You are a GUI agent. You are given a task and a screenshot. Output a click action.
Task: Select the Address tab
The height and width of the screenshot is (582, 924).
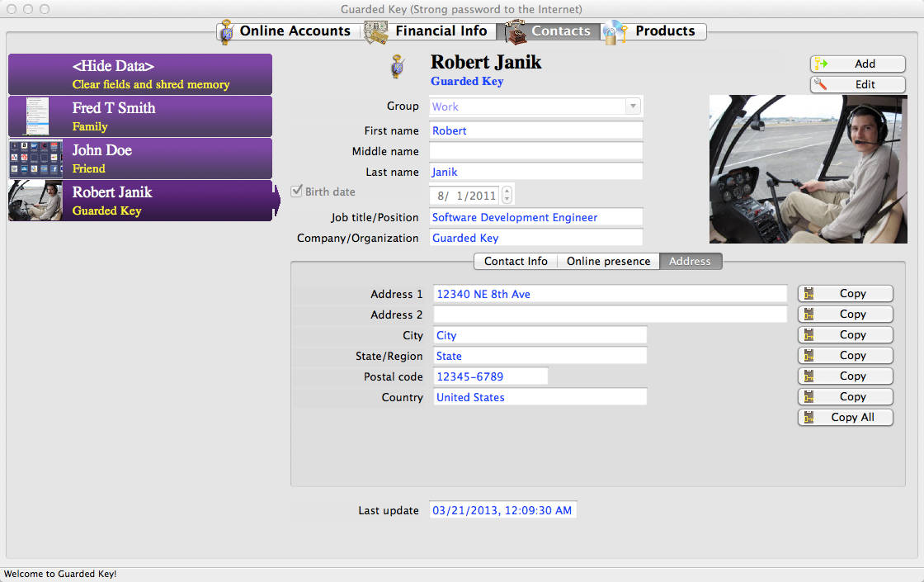pos(690,261)
